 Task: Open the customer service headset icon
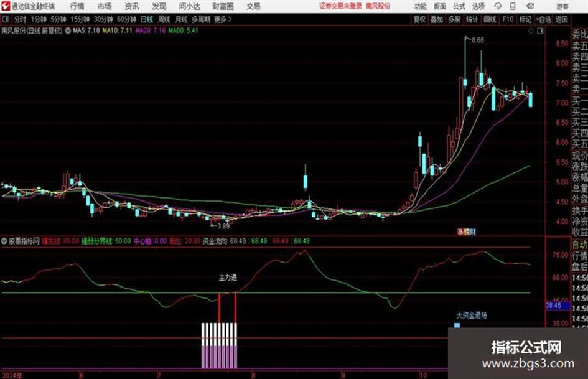click(498, 6)
